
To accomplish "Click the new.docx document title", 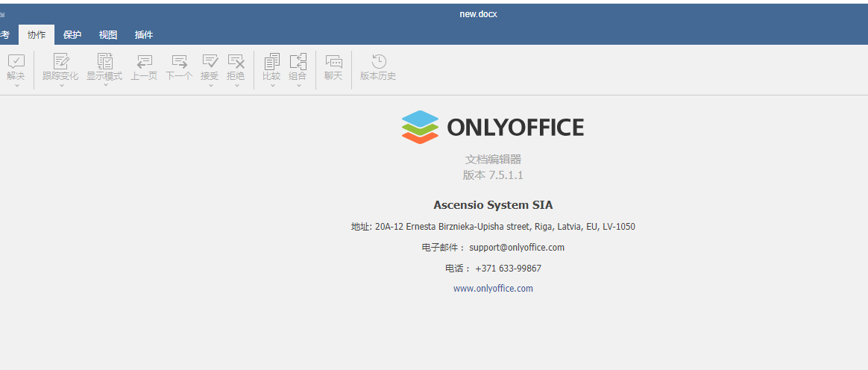I will click(x=478, y=14).
